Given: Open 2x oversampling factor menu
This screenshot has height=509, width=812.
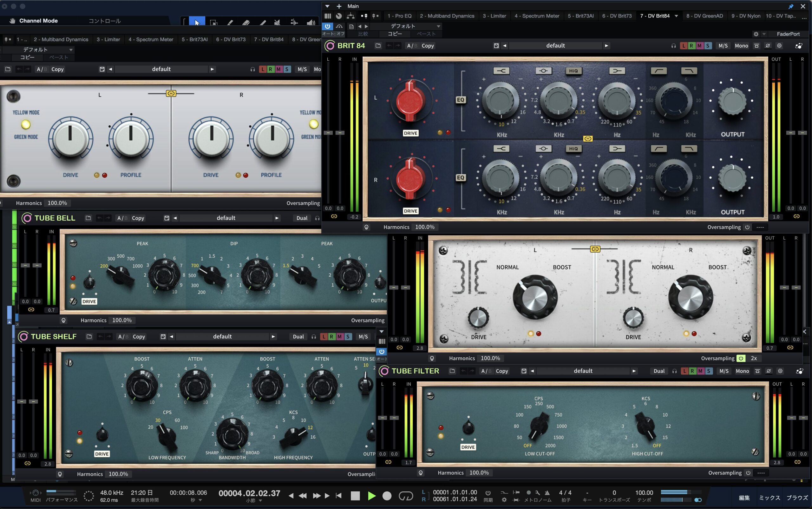Looking at the screenshot, I should (754, 358).
